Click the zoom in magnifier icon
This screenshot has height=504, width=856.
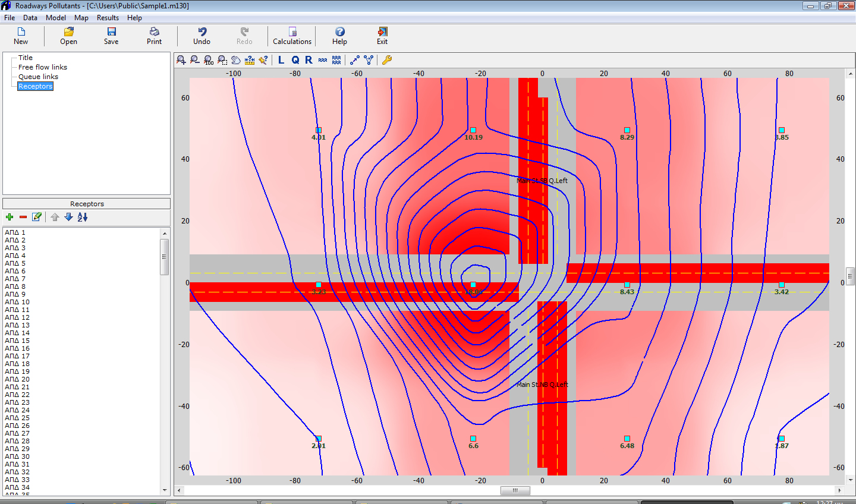[x=181, y=60]
